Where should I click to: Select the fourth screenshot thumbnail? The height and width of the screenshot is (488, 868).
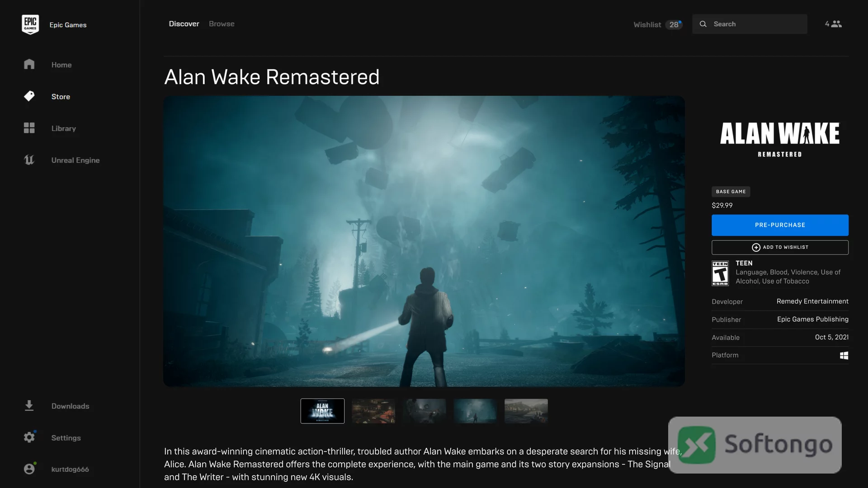pyautogui.click(x=475, y=411)
